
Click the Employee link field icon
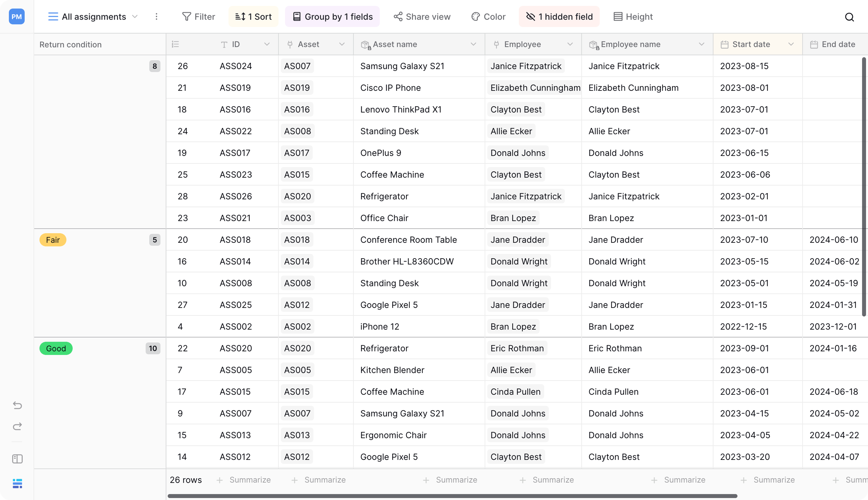[x=496, y=44]
